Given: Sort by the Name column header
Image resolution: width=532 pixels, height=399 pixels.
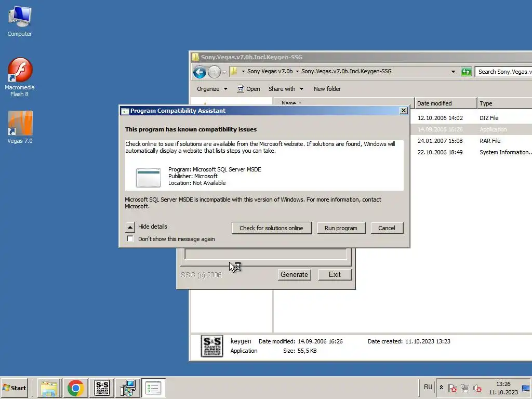Looking at the screenshot, I should click(x=344, y=103).
